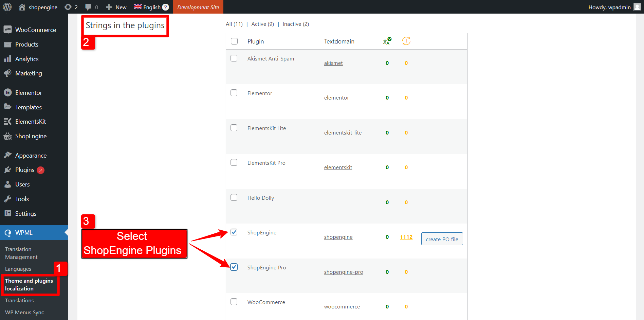The height and width of the screenshot is (320, 644).
Task: Click the Users person icon
Action: pos(7,184)
